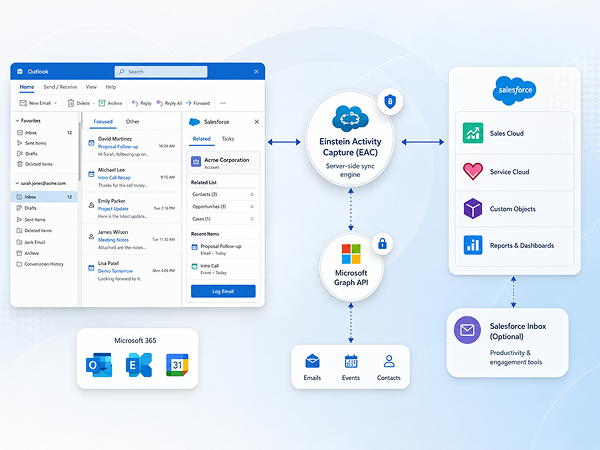
Task: Click the Outlook Search field
Action: pyautogui.click(x=161, y=72)
